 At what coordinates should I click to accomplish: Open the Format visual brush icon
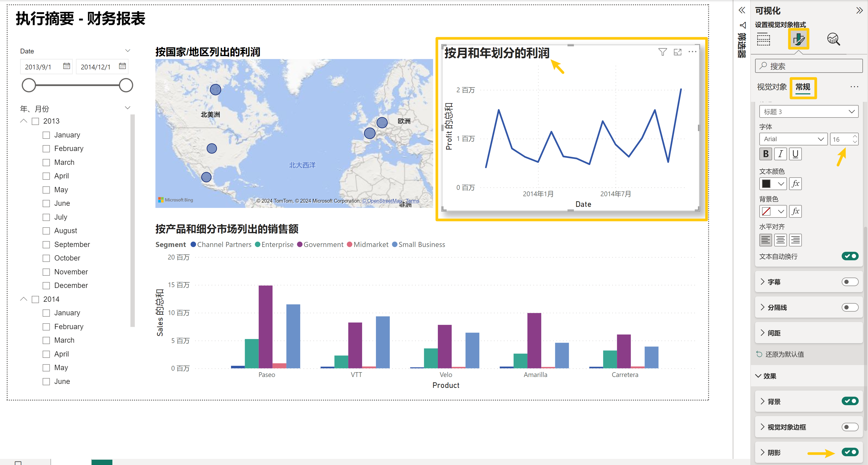pos(798,39)
